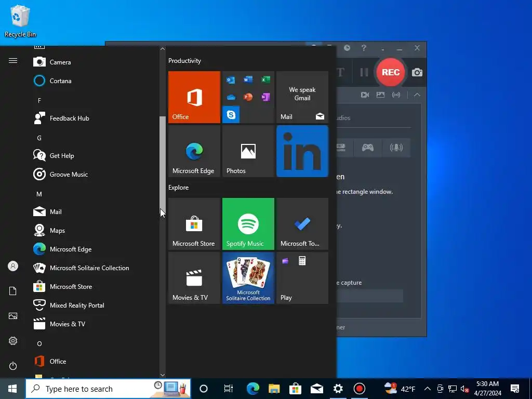
Task: Expand the Start menu hamburger navigation
Action: tap(13, 61)
